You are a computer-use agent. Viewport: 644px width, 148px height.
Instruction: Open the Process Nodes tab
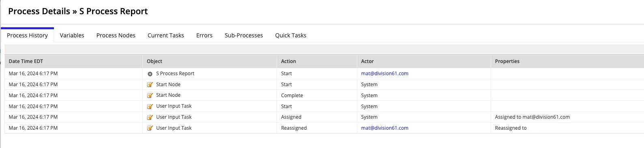tap(116, 35)
